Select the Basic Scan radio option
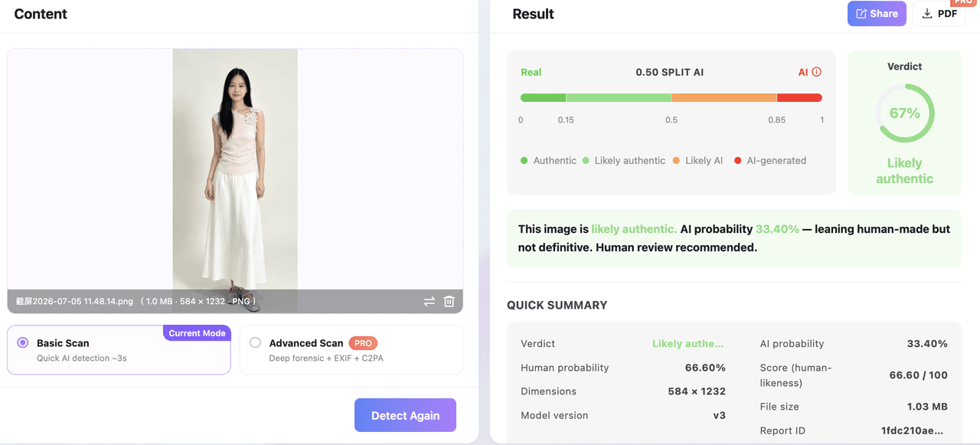This screenshot has width=980, height=445. click(23, 343)
